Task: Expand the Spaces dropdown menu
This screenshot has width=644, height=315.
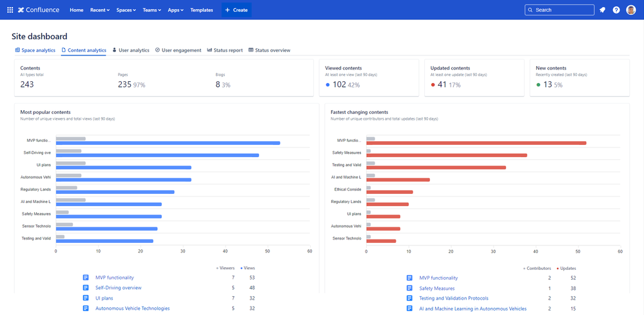Action: coord(126,10)
